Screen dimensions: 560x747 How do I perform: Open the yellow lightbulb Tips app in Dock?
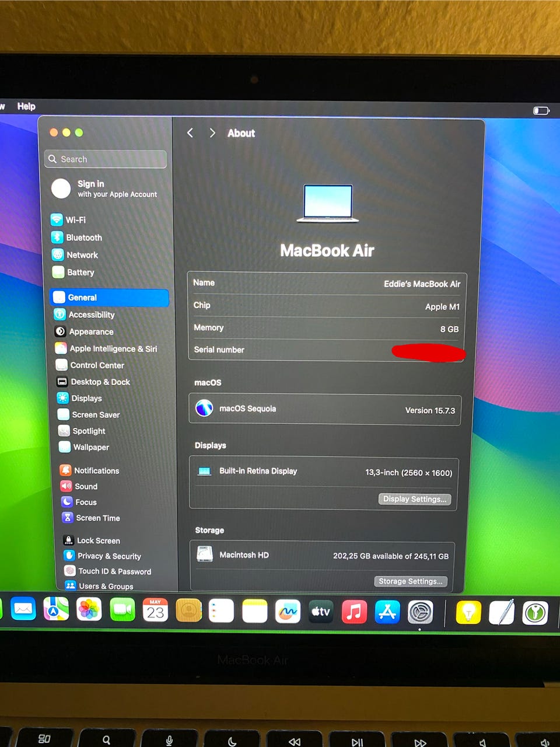click(468, 613)
